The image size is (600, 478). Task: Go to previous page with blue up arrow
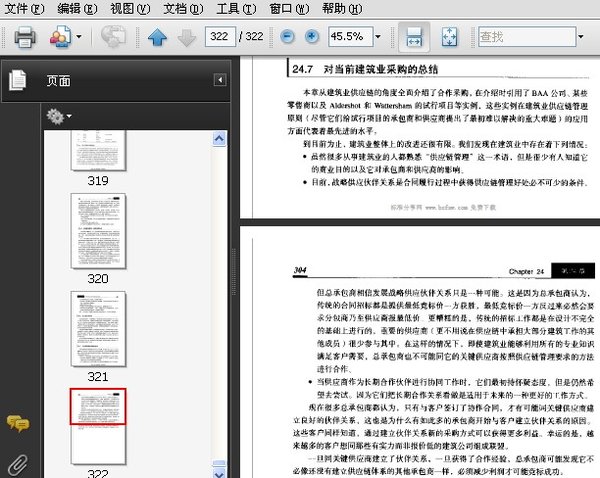pos(157,38)
